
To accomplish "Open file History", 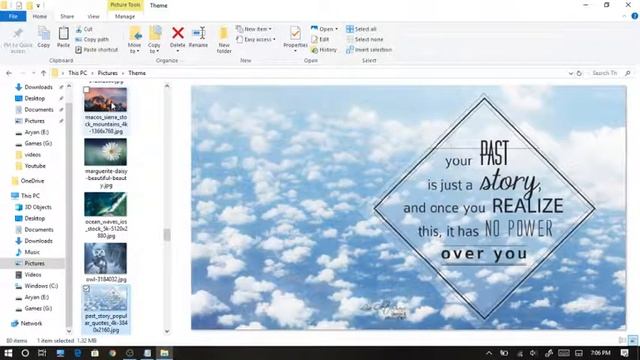I will 324,50.
